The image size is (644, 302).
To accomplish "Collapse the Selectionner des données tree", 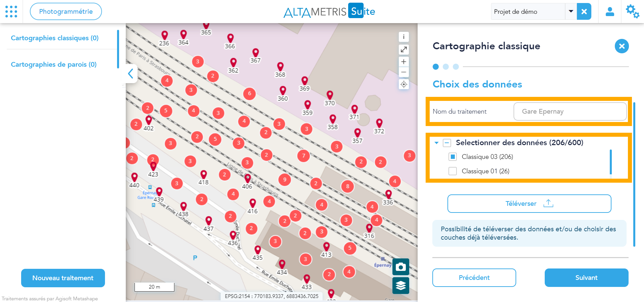I will (436, 143).
